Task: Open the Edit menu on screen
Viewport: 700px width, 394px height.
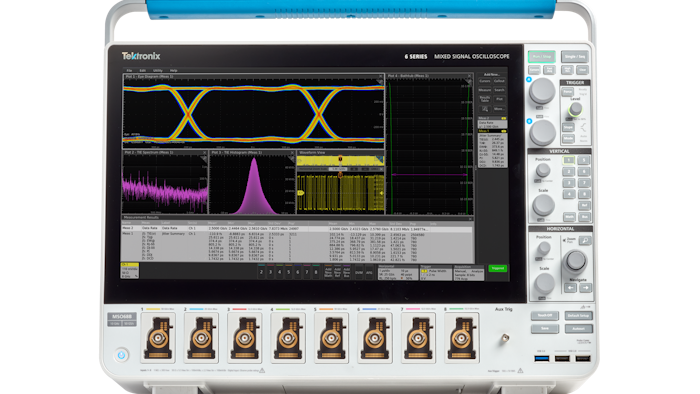Action: pos(142,71)
